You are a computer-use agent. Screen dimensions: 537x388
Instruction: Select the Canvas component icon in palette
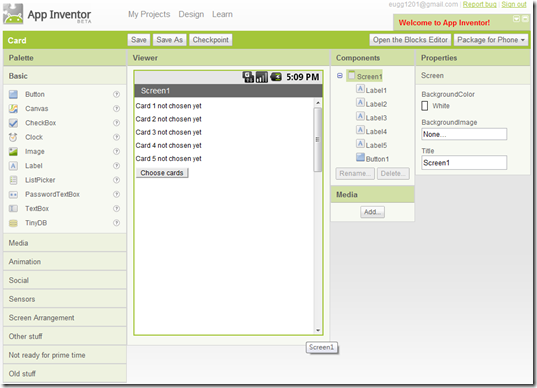[13, 109]
